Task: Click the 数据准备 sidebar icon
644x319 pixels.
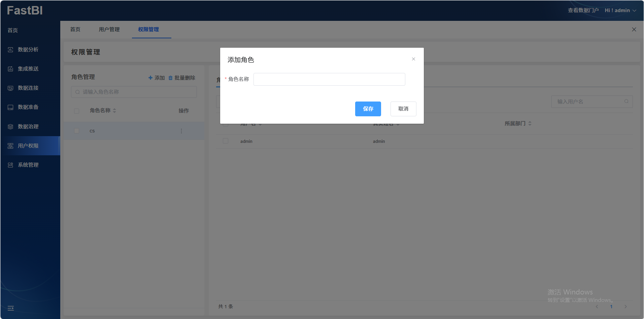Action: 10,107
